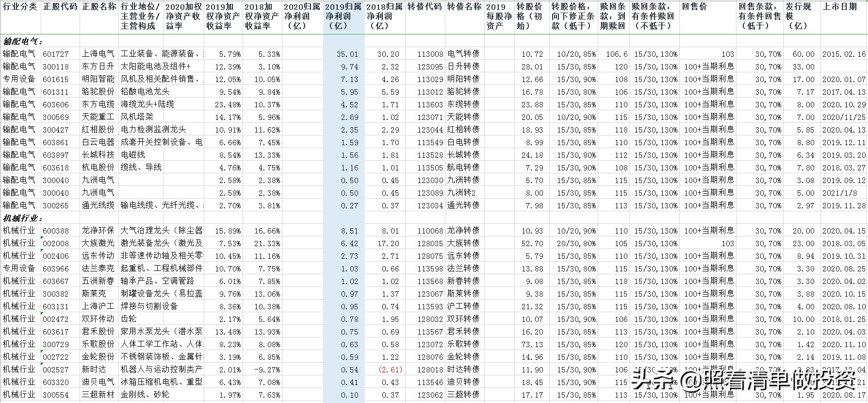868x403 pixels.
Task: Select the 东方日升 stock name cell
Action: pos(98,67)
